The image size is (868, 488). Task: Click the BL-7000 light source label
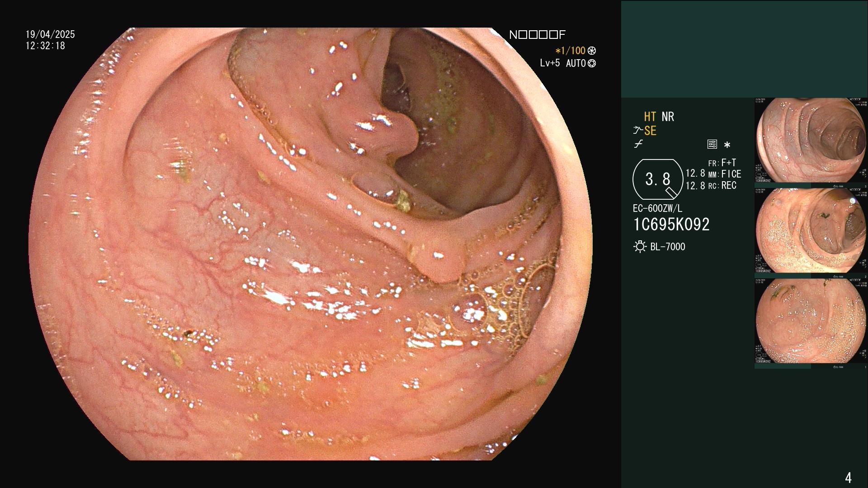tap(668, 247)
